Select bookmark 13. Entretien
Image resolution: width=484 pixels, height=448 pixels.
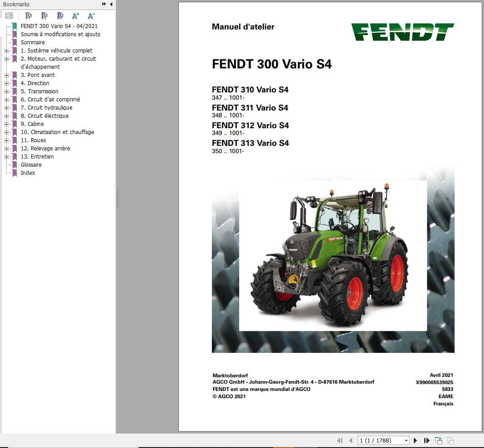pyautogui.click(x=37, y=157)
